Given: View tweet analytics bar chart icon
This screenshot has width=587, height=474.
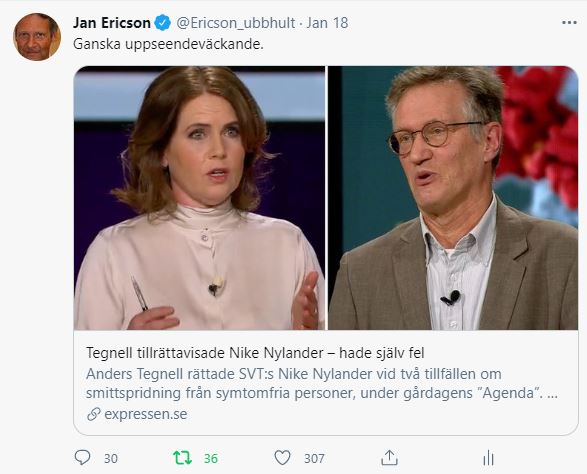Looking at the screenshot, I should tap(489, 458).
